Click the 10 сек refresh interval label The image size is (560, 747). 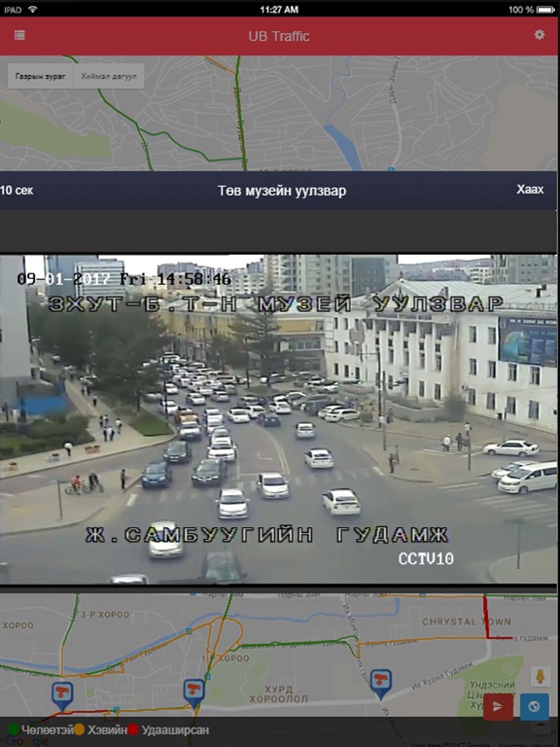click(x=17, y=191)
